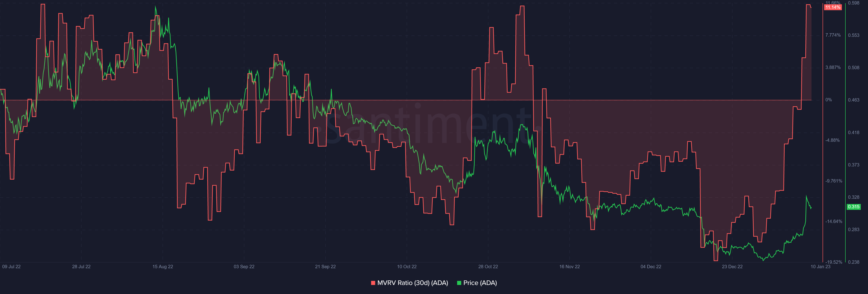Click the Price (ADA) legend label

(480, 283)
